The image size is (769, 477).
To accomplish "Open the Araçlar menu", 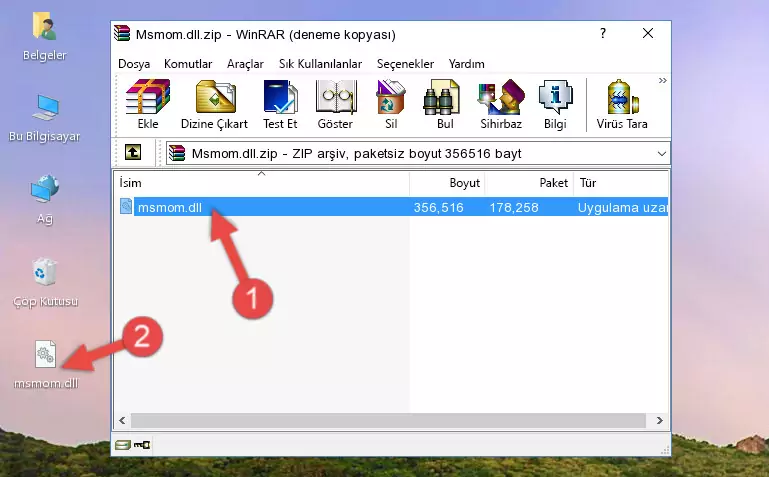I will tap(245, 64).
